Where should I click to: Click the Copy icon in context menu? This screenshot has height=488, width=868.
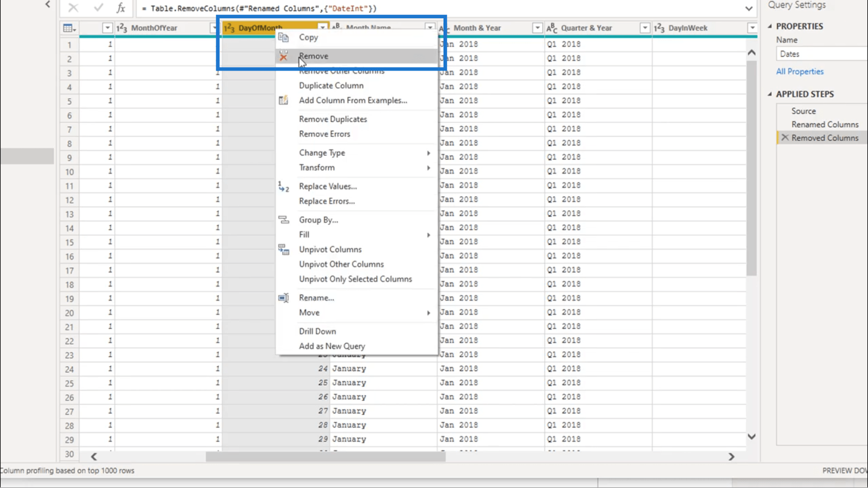click(x=283, y=37)
